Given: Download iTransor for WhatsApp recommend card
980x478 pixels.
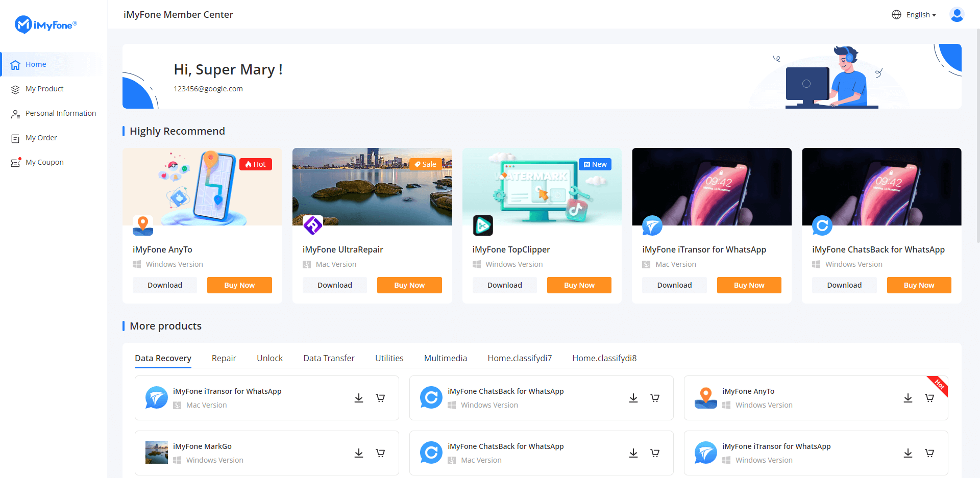Looking at the screenshot, I should click(x=674, y=285).
